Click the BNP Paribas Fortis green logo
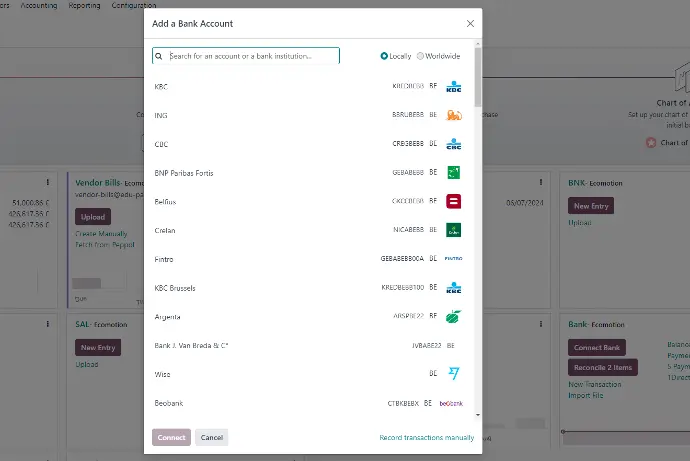The image size is (690, 461). coord(454,172)
